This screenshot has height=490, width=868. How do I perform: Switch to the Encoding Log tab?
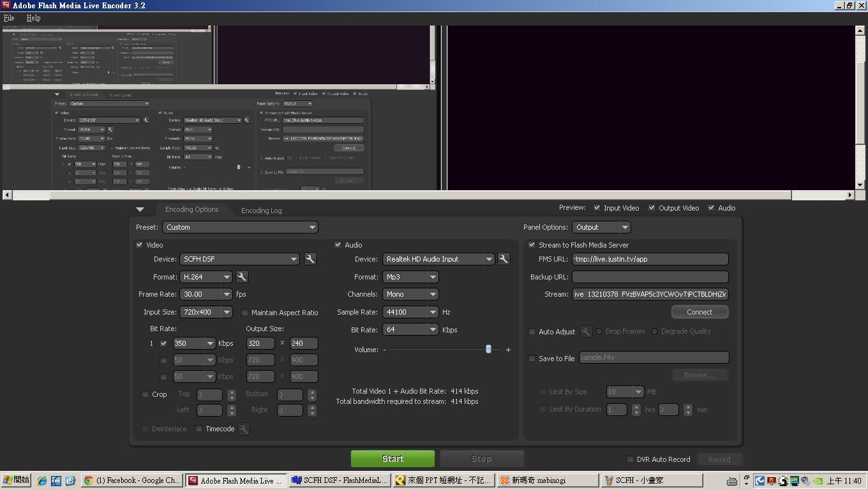(261, 210)
